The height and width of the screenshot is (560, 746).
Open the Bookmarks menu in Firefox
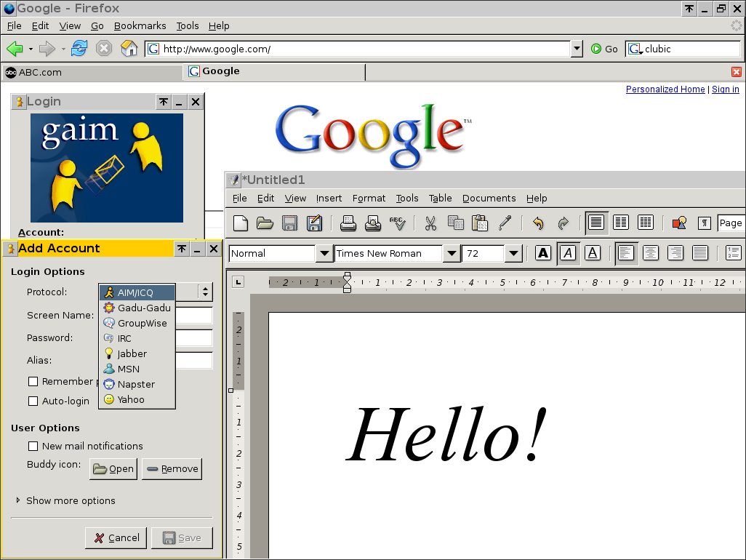click(x=140, y=25)
